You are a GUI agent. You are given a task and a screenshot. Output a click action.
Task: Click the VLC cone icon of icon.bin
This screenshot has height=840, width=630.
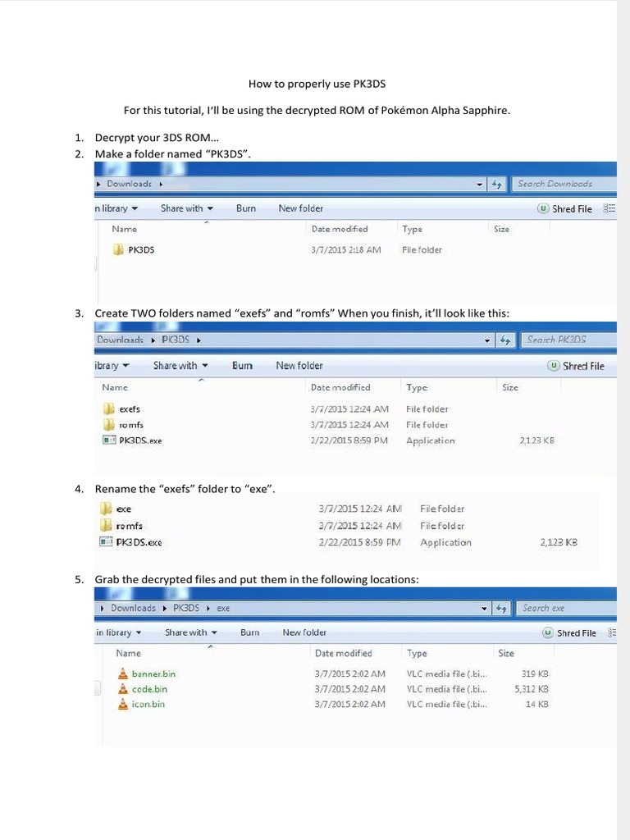tap(123, 704)
